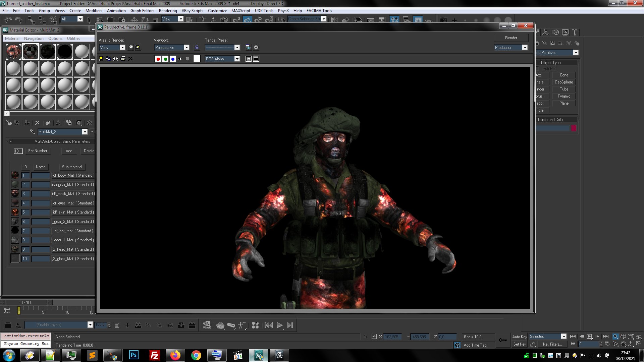
Task: Click the Select and Link tool
Action: (31, 20)
